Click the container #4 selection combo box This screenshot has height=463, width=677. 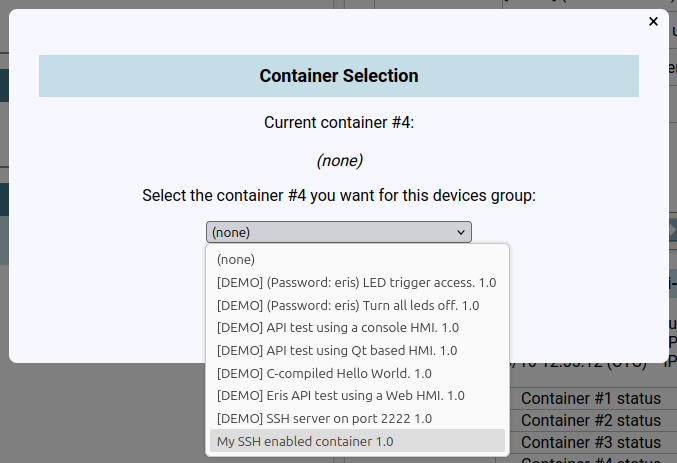pyautogui.click(x=339, y=232)
